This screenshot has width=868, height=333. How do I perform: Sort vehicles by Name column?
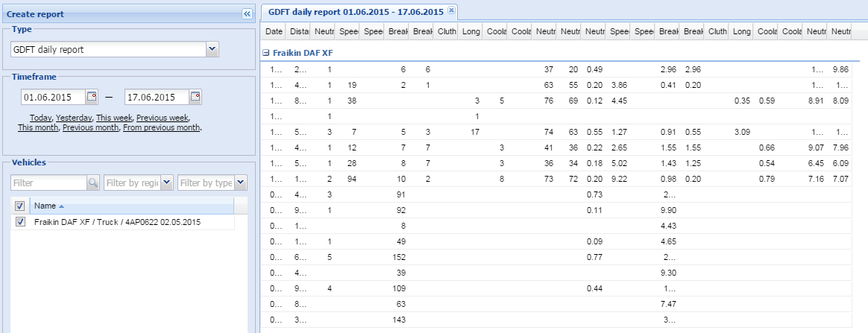click(x=131, y=206)
